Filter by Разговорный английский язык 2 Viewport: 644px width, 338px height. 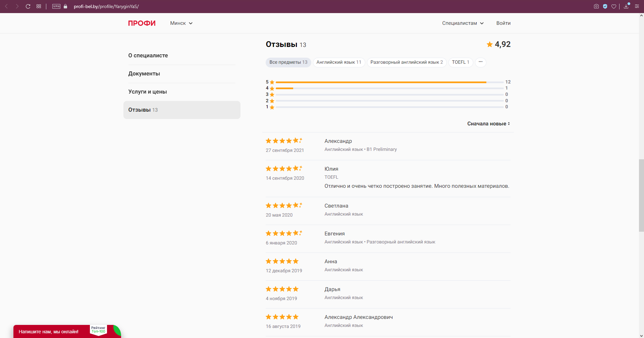pyautogui.click(x=407, y=62)
